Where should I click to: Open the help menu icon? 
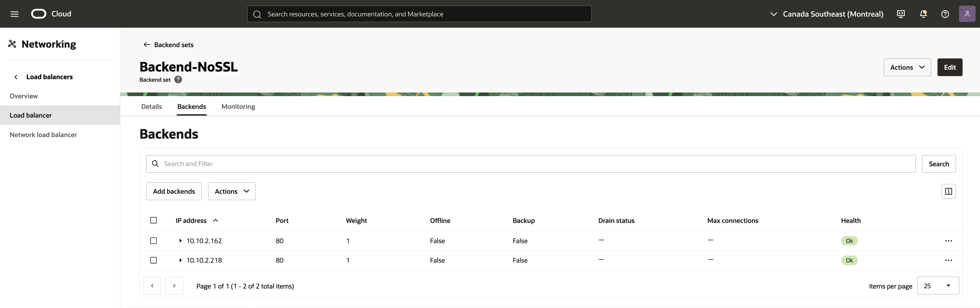[945, 14]
